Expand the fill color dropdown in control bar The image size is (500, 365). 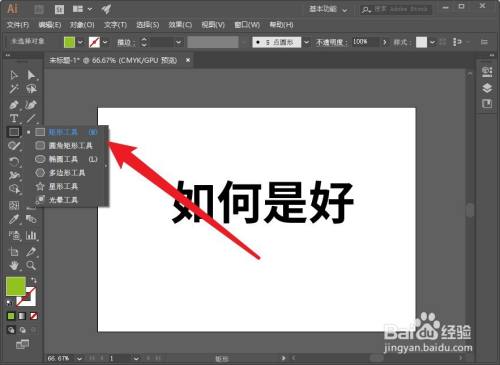[80, 42]
